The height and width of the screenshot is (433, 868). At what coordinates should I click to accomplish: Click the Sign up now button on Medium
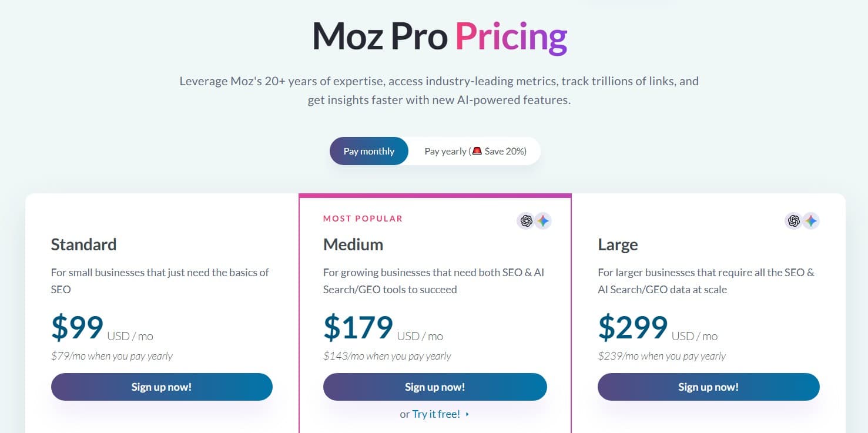[x=435, y=387]
